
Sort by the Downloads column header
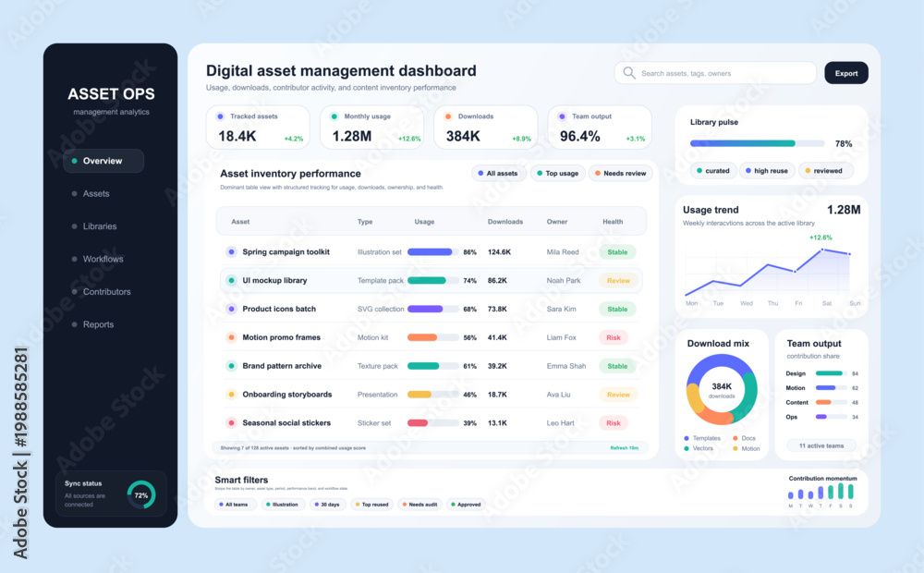pyautogui.click(x=505, y=222)
